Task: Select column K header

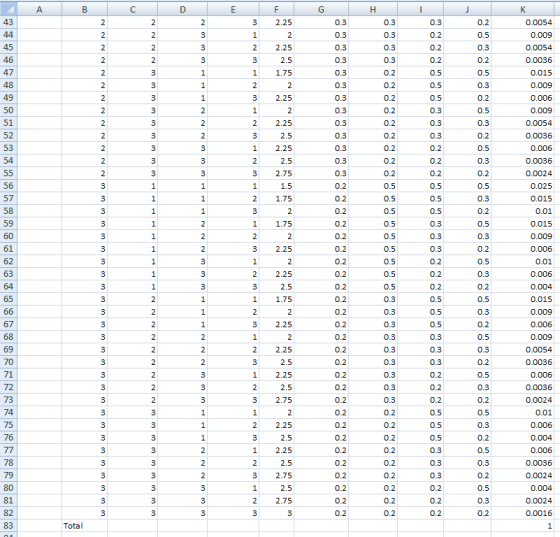Action: (x=522, y=10)
